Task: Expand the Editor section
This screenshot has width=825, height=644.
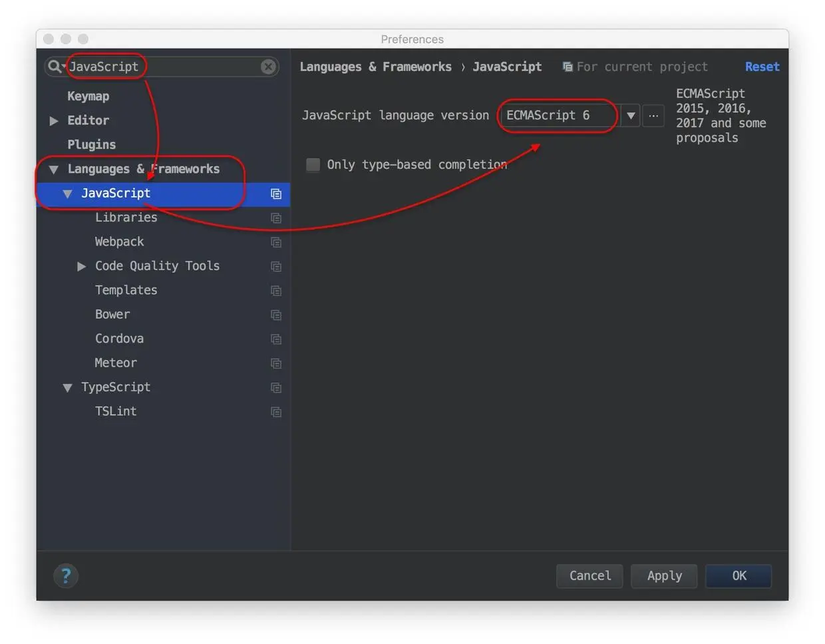Action: [x=54, y=120]
